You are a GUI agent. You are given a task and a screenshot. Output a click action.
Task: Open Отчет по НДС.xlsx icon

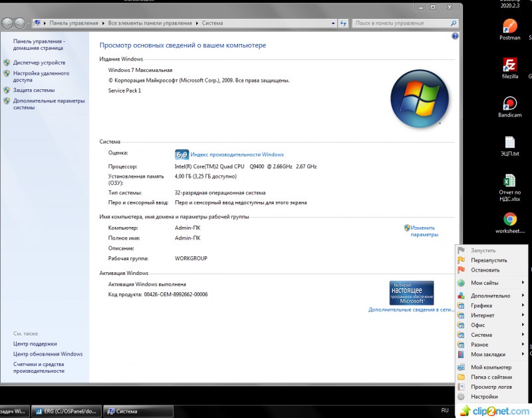[509, 188]
